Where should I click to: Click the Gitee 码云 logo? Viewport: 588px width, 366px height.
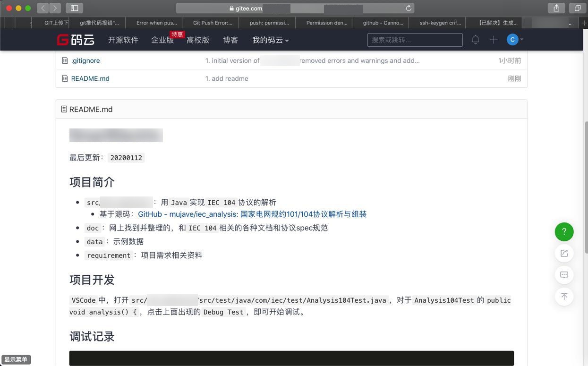[x=76, y=40]
